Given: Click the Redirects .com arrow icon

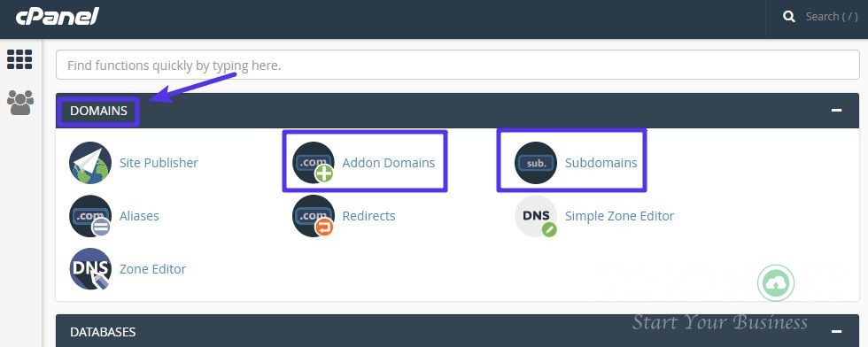Looking at the screenshot, I should (314, 216).
